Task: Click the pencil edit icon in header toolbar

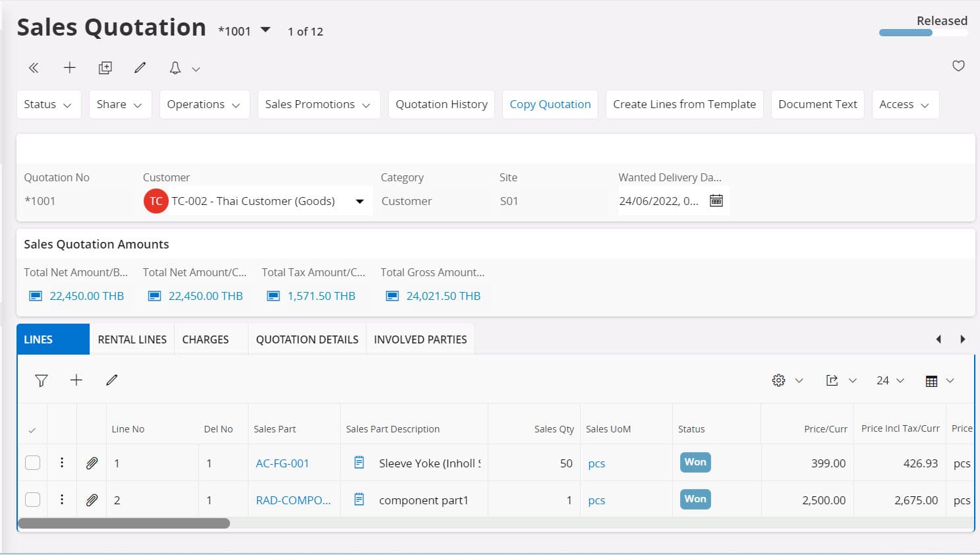Action: point(140,68)
